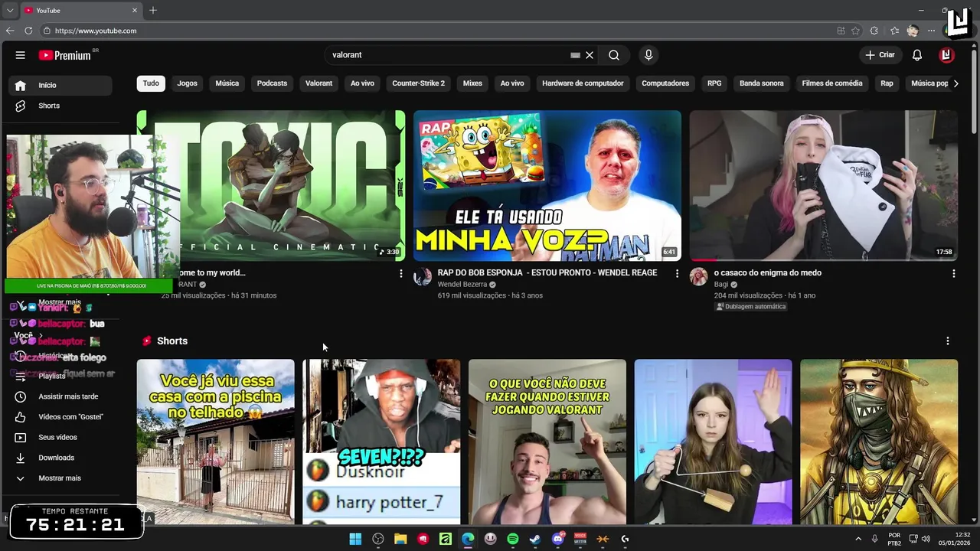Viewport: 980px width, 551px height.
Task: Open OBS Studio from the taskbar
Action: pyautogui.click(x=378, y=539)
